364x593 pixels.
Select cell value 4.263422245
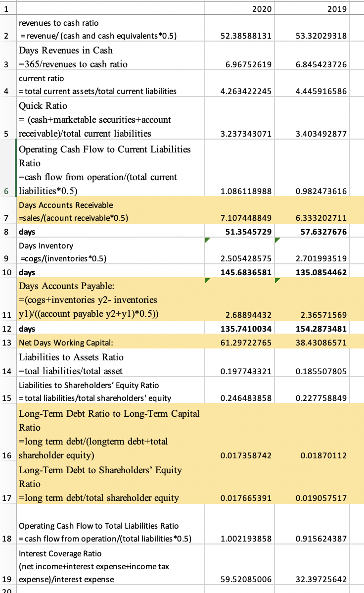(x=239, y=84)
